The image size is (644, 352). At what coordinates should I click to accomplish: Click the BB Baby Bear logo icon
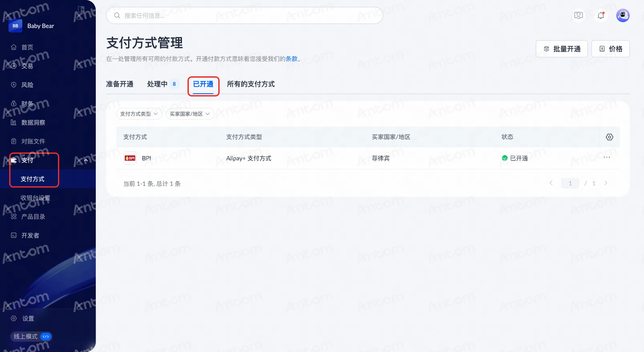[x=15, y=26]
